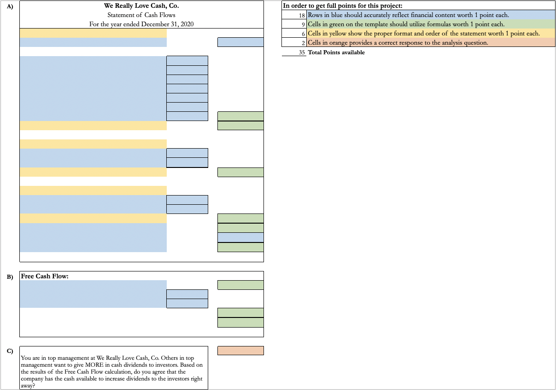
Task: Click the bottom green cell in Free Cash Flow box
Action: coord(240,323)
